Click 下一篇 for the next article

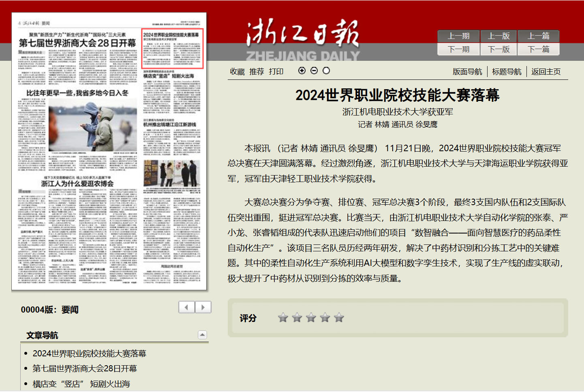click(x=539, y=49)
